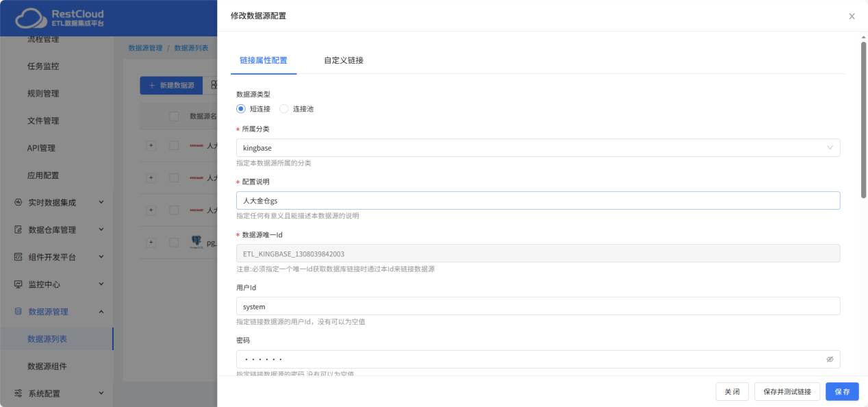The width and height of the screenshot is (868, 407).
Task: Click the RestCloud cloud logo
Action: 29,18
